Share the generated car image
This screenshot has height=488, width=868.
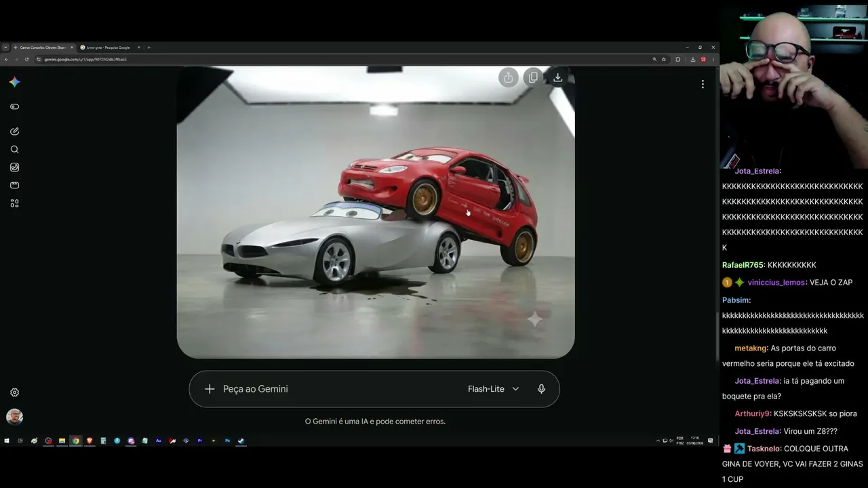509,77
